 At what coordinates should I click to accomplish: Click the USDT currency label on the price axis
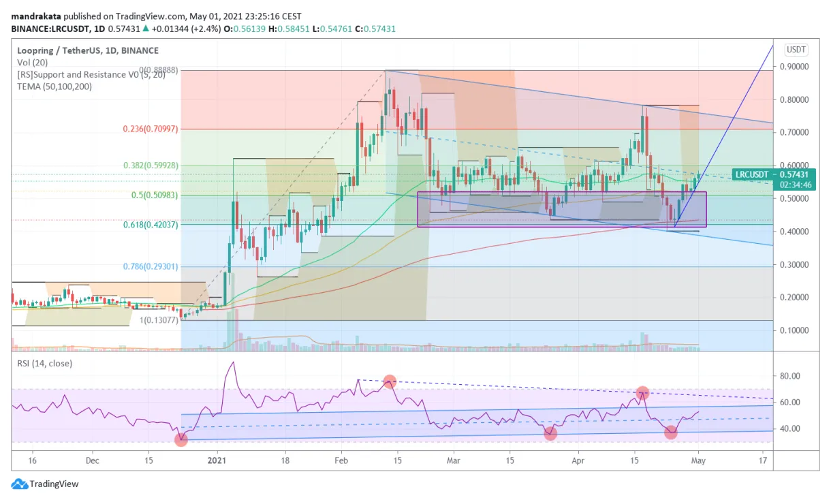(796, 49)
